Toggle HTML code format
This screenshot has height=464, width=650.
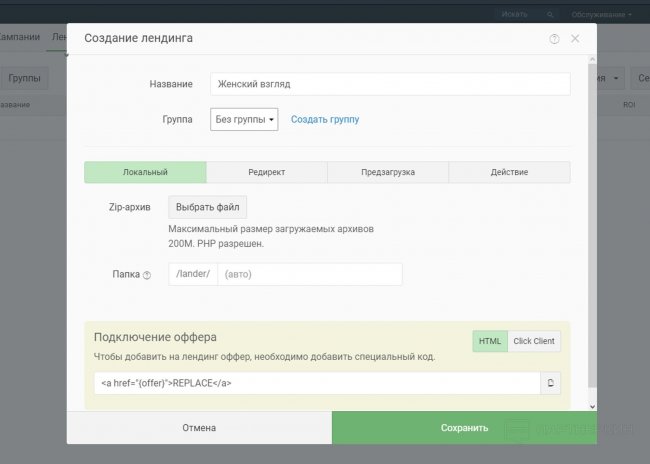click(490, 341)
